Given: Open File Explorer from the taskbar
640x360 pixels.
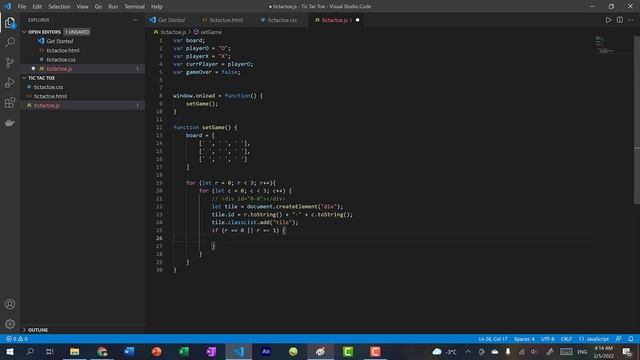Looking at the screenshot, I should [74, 351].
